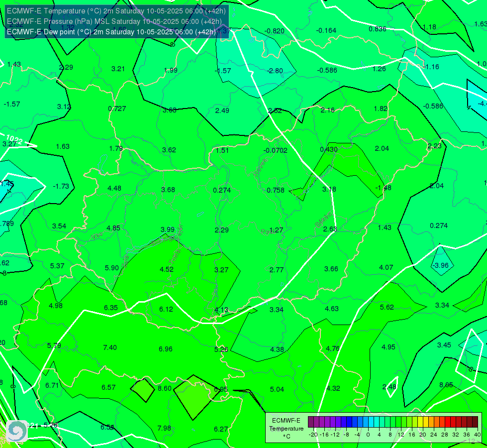Click the 3.99 temperature value
The width and height of the screenshot is (487, 448).
(168, 229)
